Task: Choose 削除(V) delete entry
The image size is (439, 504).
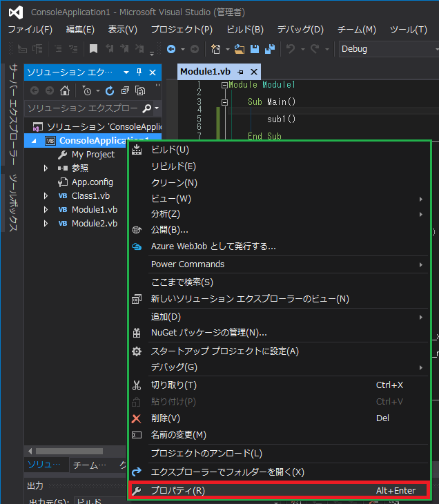Action: 280,418
